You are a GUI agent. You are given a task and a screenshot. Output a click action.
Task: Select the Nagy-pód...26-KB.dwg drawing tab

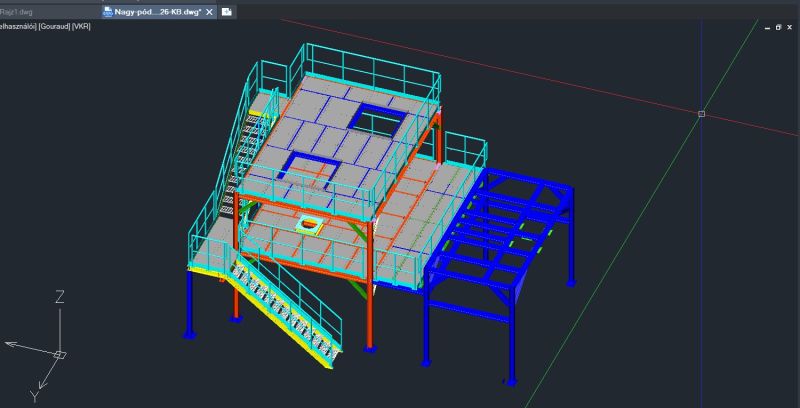158,12
